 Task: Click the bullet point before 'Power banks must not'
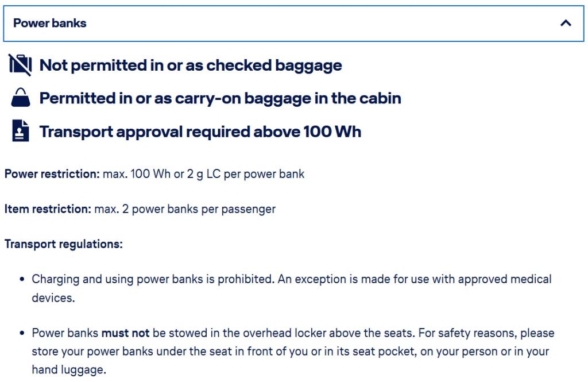point(22,333)
